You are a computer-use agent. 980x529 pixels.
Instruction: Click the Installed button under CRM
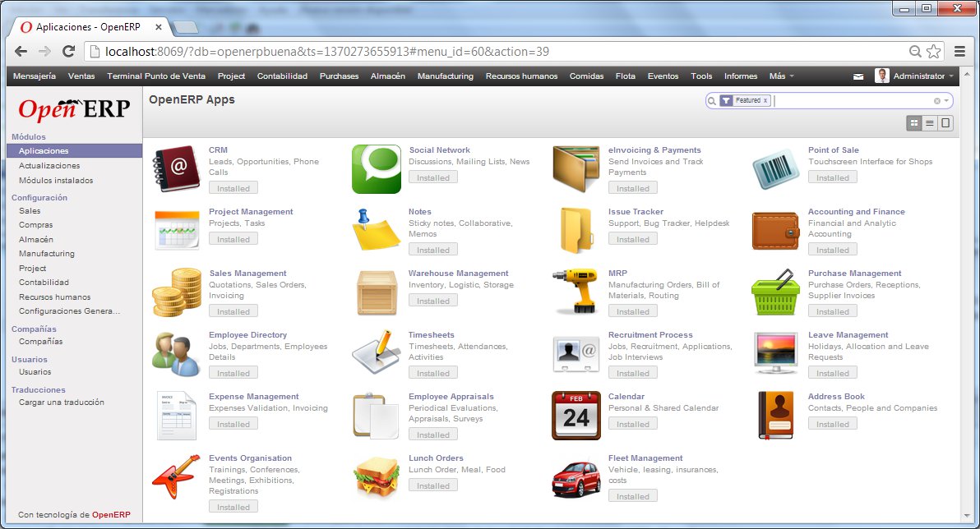233,188
